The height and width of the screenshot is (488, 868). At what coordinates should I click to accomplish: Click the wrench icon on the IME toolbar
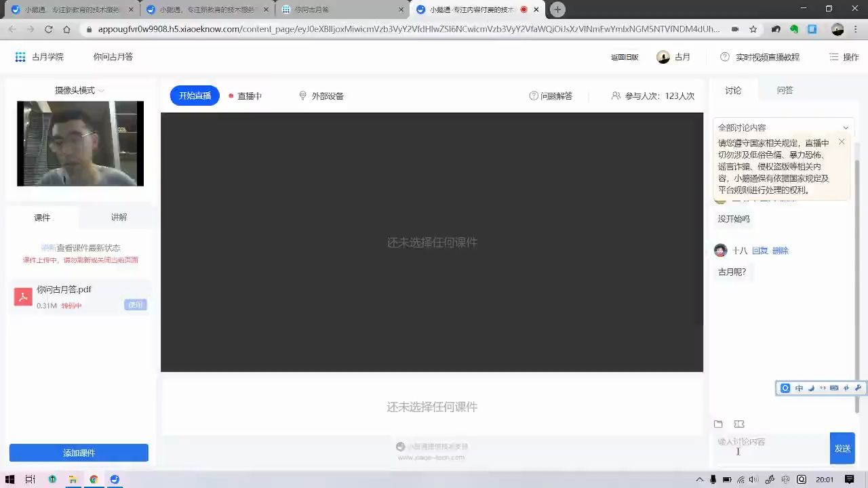pyautogui.click(x=858, y=388)
